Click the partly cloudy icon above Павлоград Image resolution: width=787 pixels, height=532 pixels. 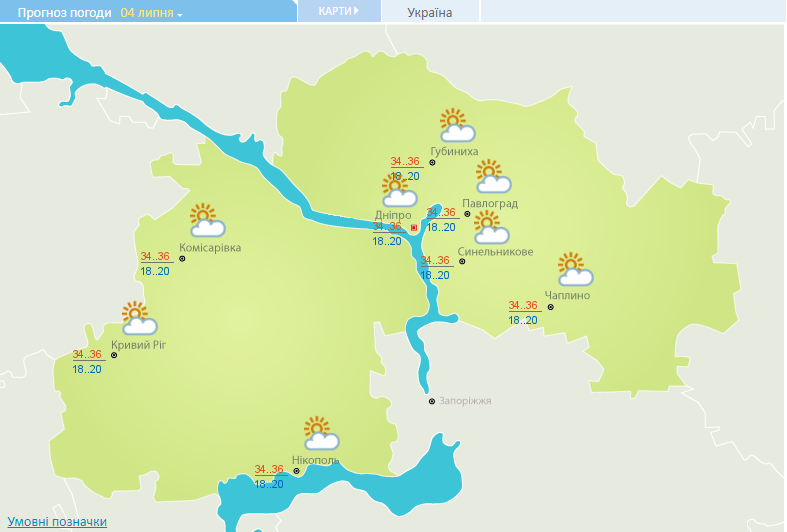pos(492,178)
